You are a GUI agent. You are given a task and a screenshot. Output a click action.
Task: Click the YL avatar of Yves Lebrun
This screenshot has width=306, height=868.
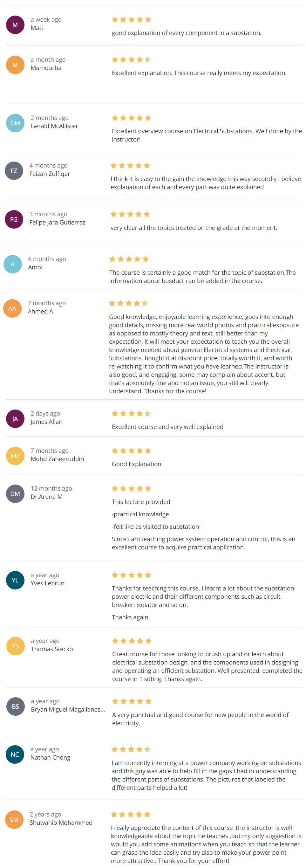(15, 580)
